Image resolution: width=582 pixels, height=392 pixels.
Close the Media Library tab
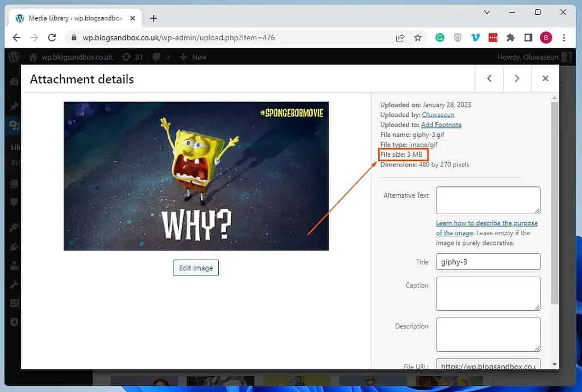132,18
